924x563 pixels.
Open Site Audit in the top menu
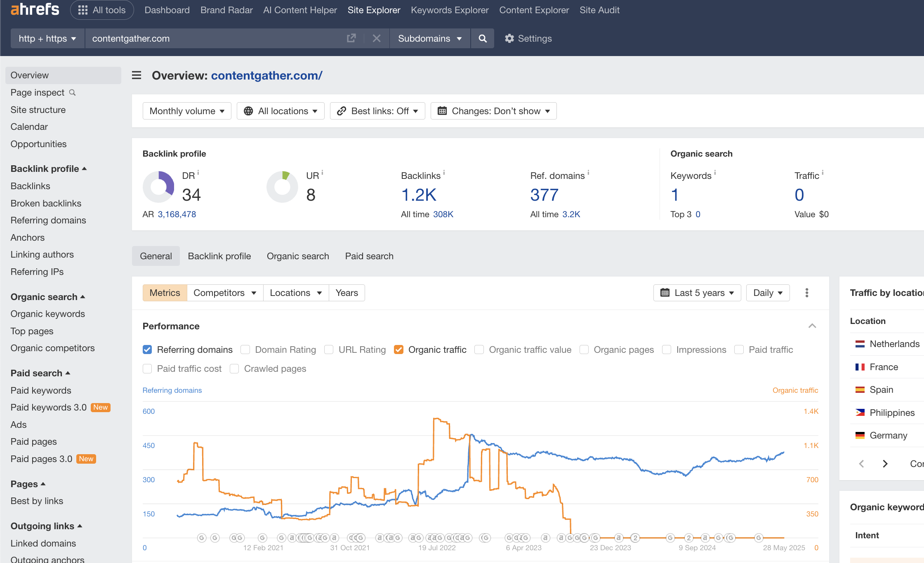click(599, 10)
